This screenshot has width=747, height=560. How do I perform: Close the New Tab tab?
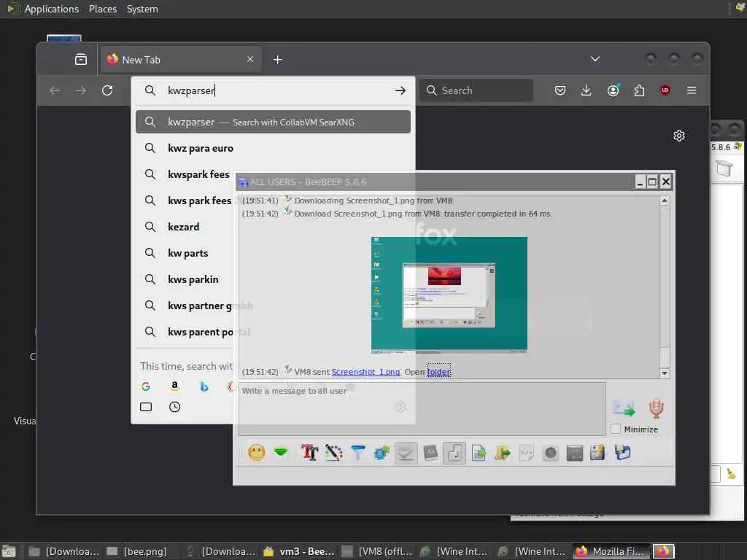pyautogui.click(x=250, y=59)
